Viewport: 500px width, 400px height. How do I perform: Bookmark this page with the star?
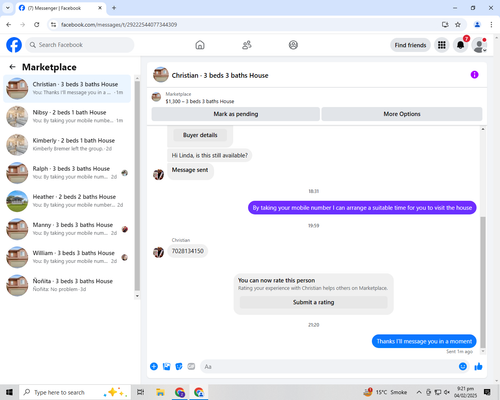point(458,24)
